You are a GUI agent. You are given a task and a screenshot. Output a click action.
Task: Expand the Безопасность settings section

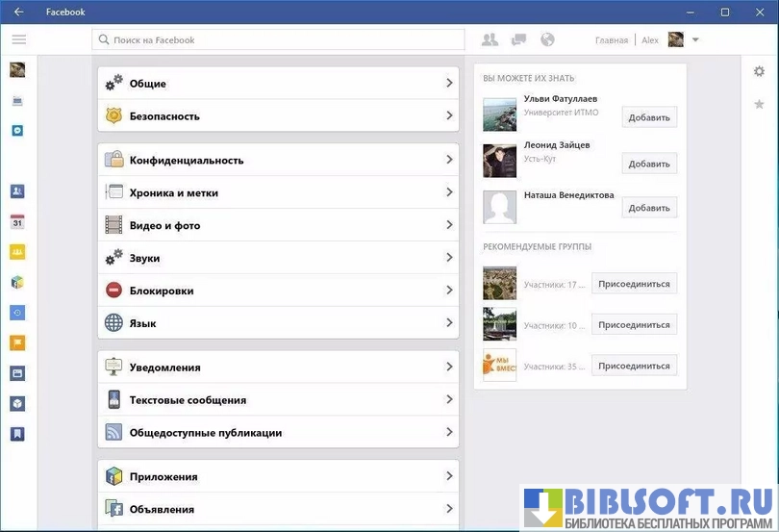278,116
